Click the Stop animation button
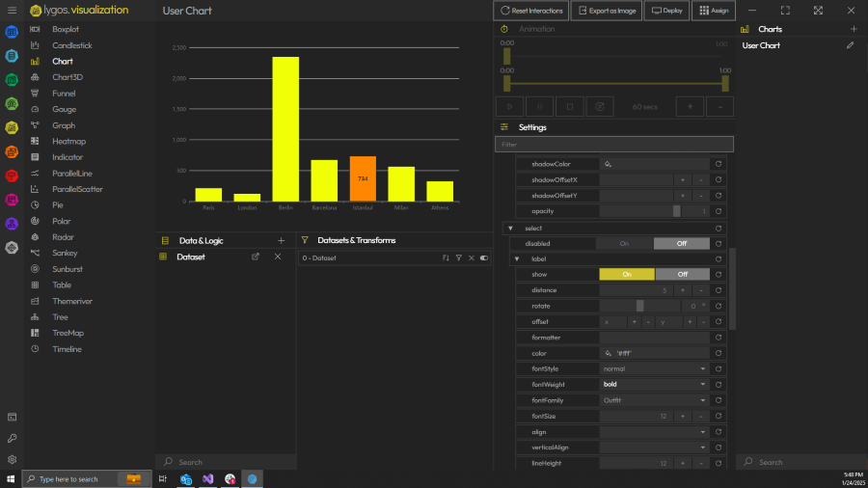The width and height of the screenshot is (868, 488). pyautogui.click(x=570, y=107)
